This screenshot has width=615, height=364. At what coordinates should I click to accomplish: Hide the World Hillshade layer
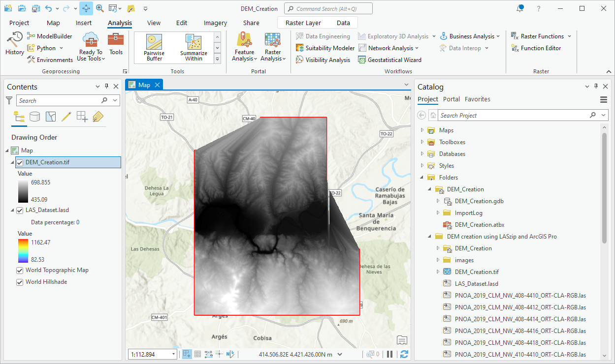[20, 282]
